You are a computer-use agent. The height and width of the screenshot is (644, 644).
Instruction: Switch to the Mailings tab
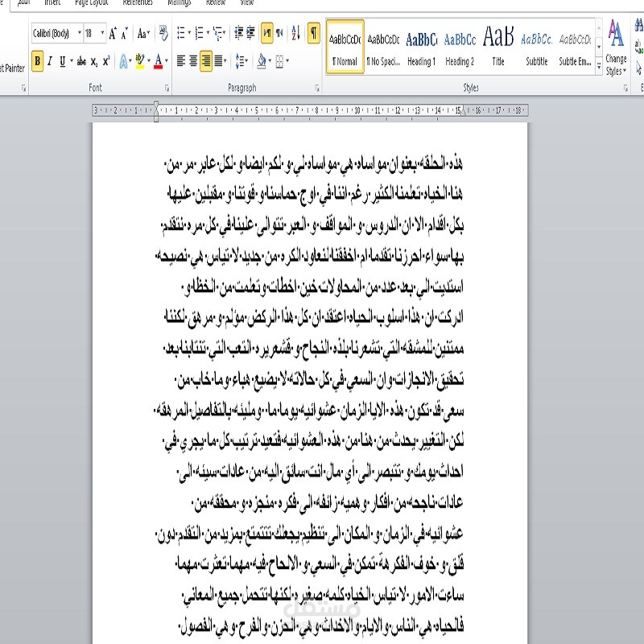tap(180, 3)
